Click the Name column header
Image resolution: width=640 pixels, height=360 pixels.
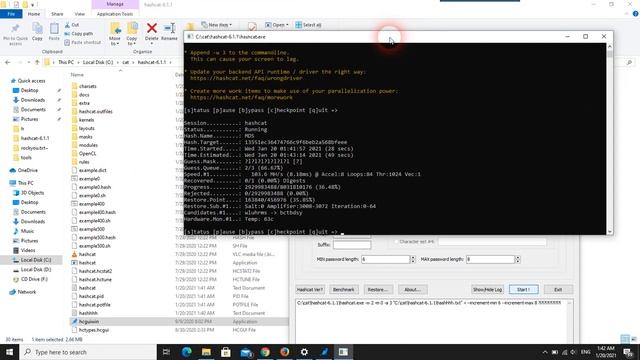77,75
